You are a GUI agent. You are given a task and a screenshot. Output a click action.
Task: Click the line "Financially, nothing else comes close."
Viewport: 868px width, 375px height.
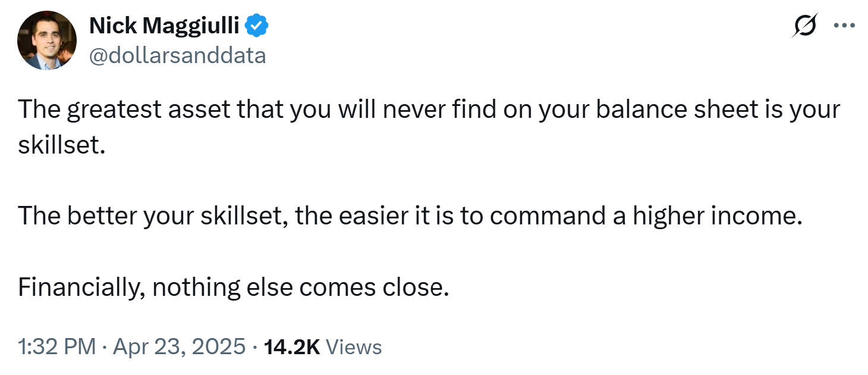coord(232,289)
